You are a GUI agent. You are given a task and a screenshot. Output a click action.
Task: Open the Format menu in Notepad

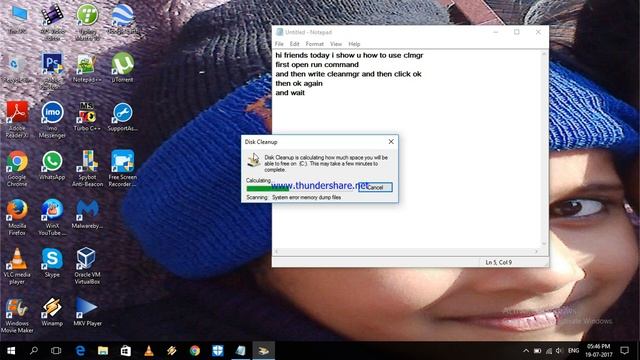tap(314, 44)
